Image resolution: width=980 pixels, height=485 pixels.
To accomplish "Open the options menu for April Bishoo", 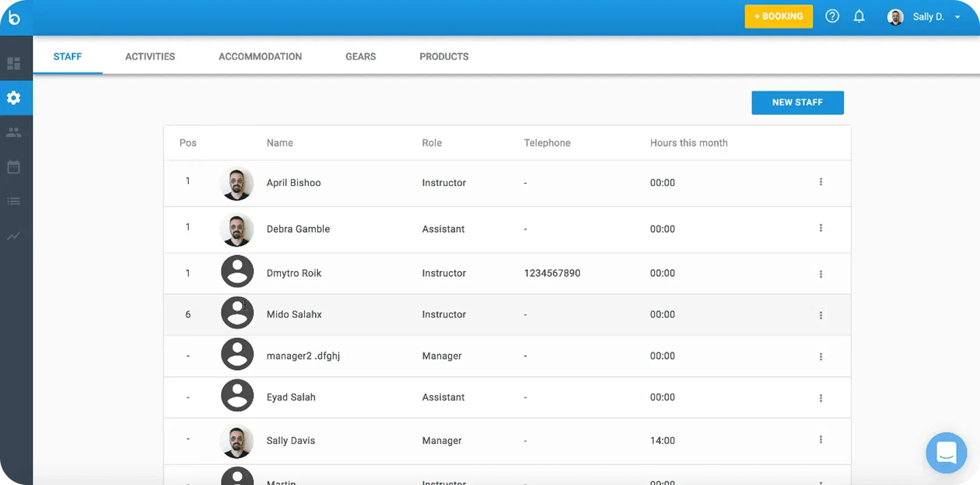I will (820, 182).
